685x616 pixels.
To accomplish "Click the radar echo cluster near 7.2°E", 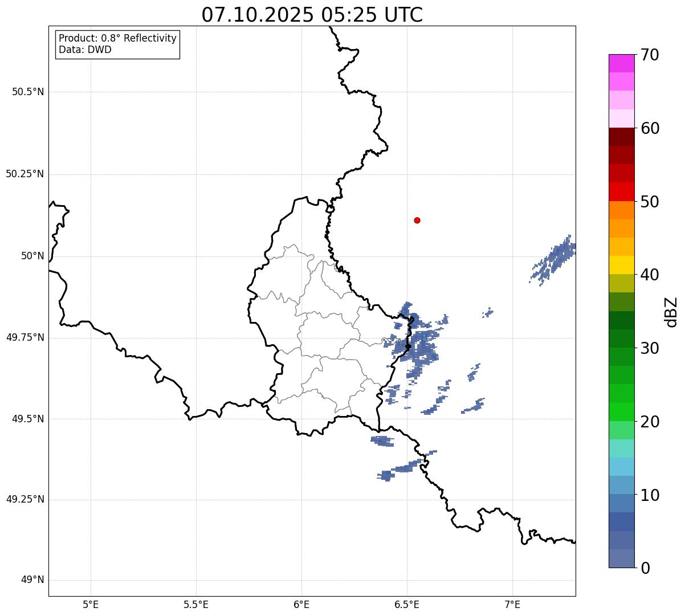I will (x=554, y=259).
